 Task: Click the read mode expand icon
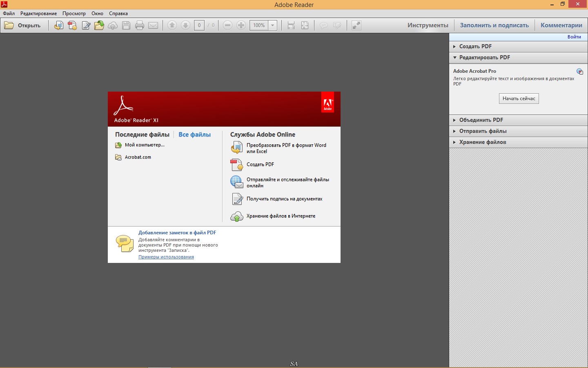coord(356,25)
